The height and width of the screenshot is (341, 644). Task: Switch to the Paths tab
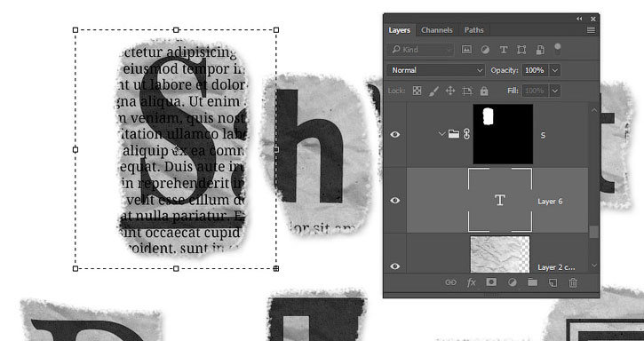coord(474,30)
